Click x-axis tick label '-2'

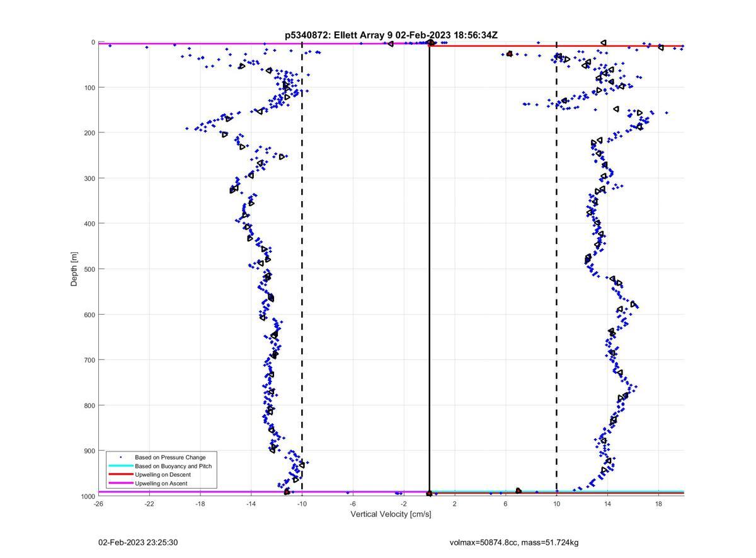point(404,504)
